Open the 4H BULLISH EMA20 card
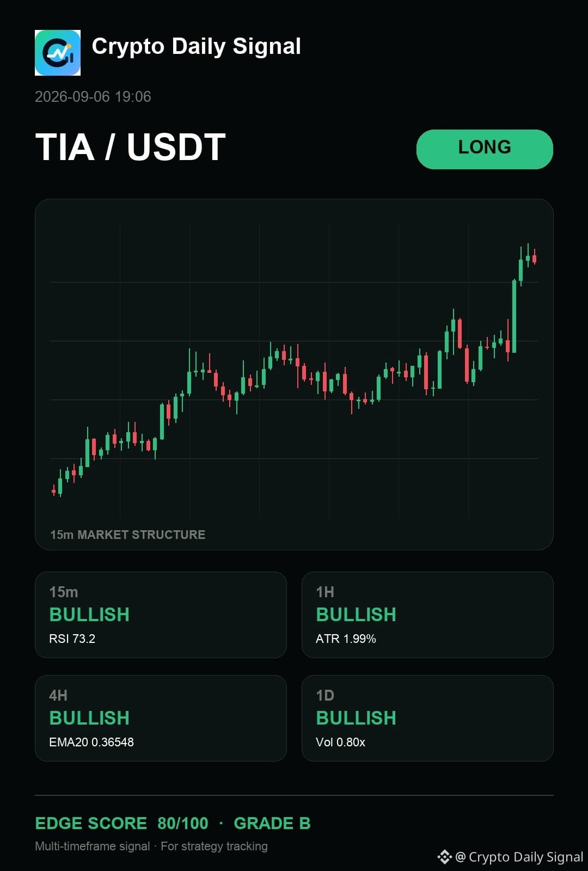Image resolution: width=588 pixels, height=871 pixels. coord(161,718)
